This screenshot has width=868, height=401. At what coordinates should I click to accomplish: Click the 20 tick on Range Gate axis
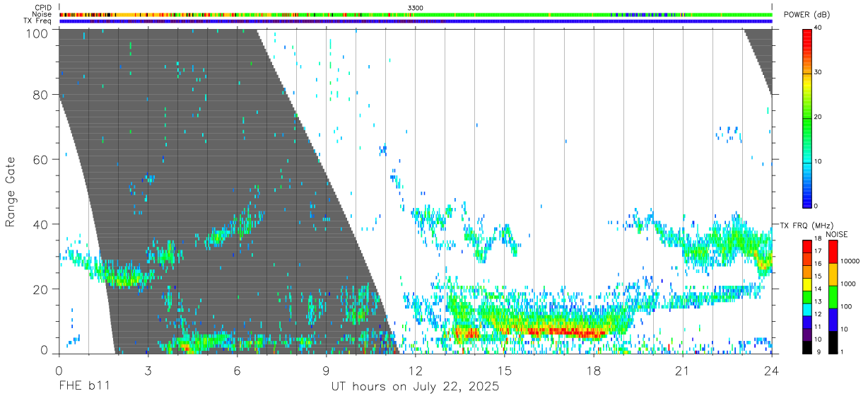[41, 289]
